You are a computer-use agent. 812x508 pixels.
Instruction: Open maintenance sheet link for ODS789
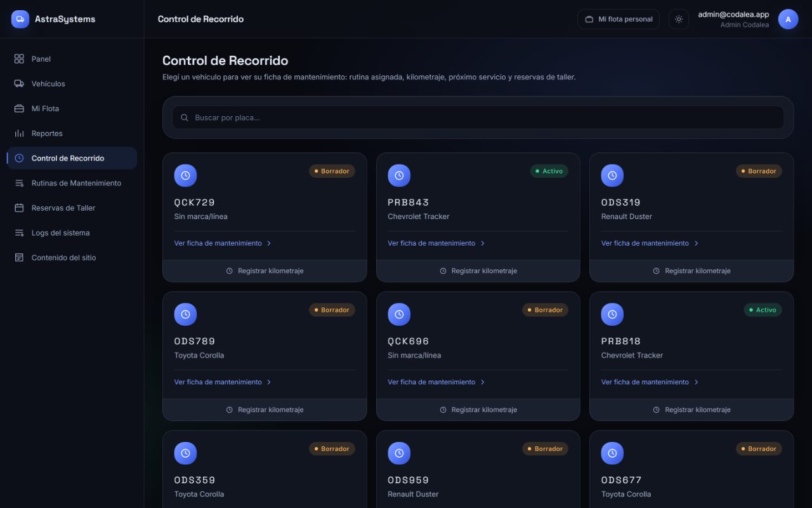(x=223, y=382)
